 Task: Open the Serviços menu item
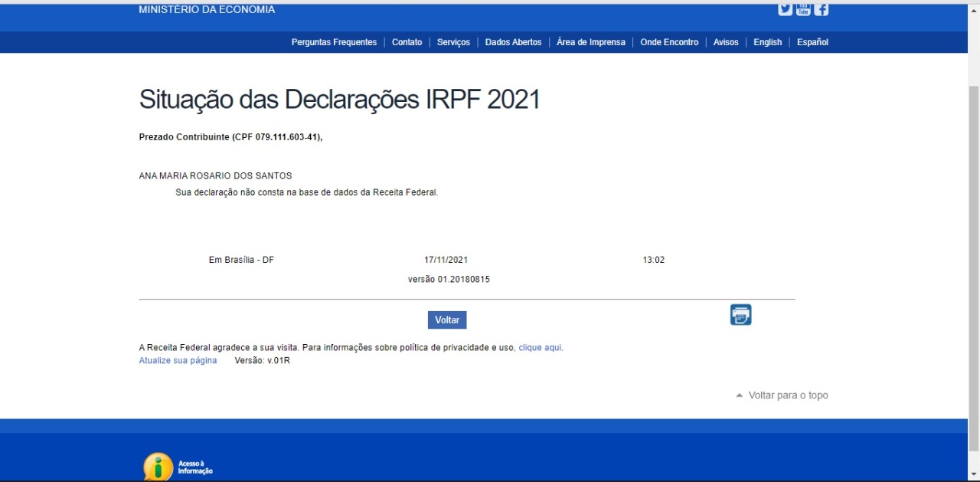tap(453, 42)
